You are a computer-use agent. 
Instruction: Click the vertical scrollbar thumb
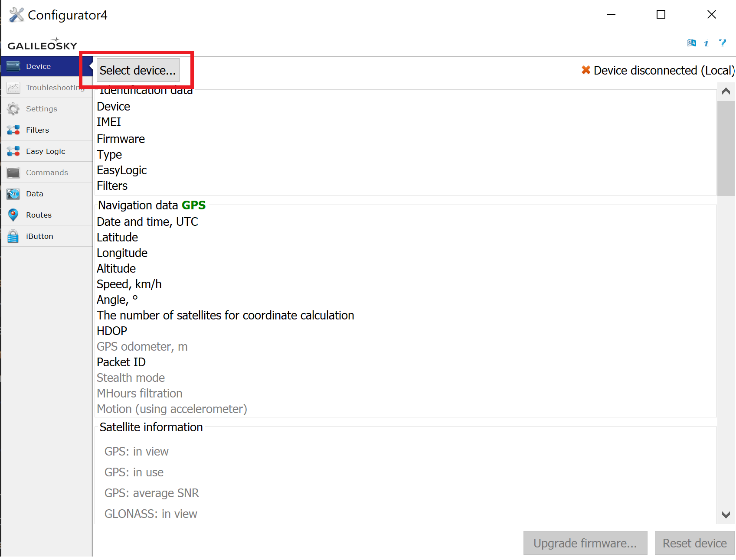726,148
